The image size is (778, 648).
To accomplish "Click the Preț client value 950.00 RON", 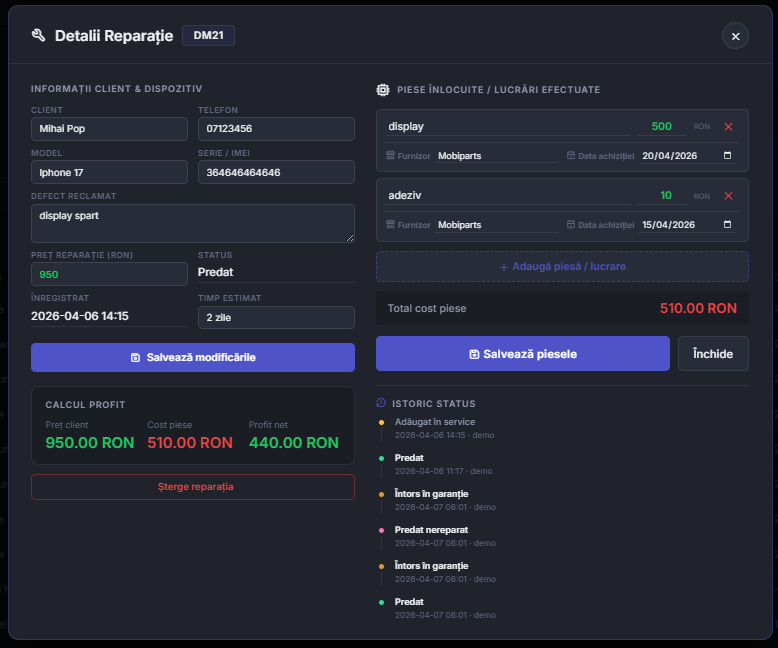I will (90, 443).
